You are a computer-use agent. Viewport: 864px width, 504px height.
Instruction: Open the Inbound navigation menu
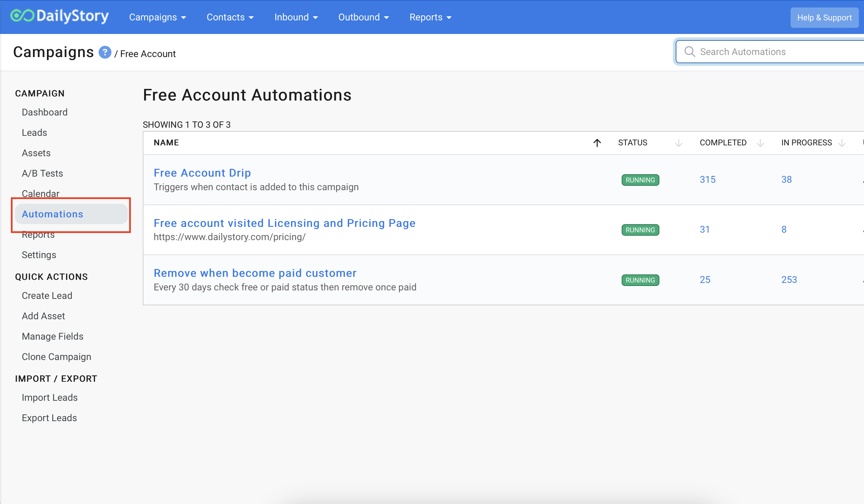tap(296, 17)
